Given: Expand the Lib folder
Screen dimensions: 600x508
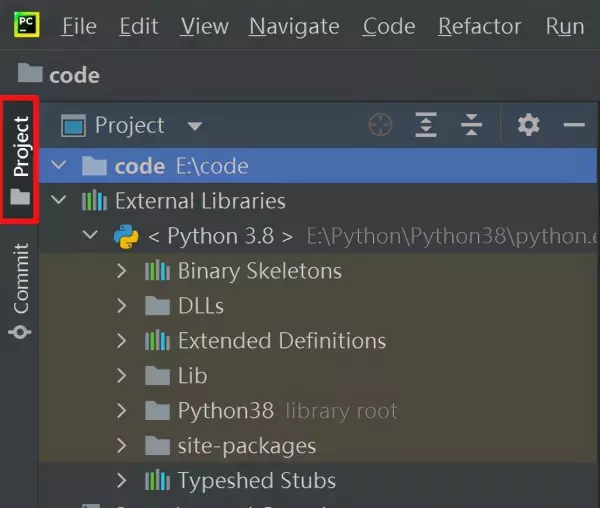Looking at the screenshot, I should (121, 375).
